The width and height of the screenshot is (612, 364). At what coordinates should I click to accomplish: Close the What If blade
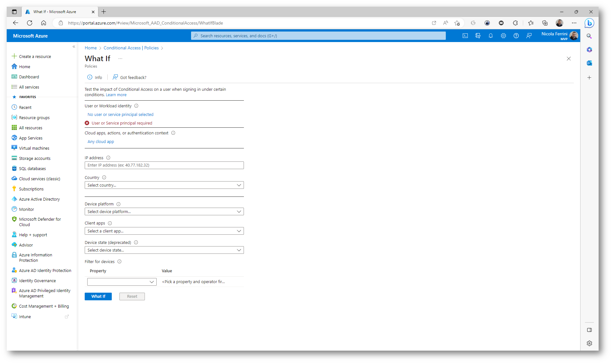click(569, 59)
